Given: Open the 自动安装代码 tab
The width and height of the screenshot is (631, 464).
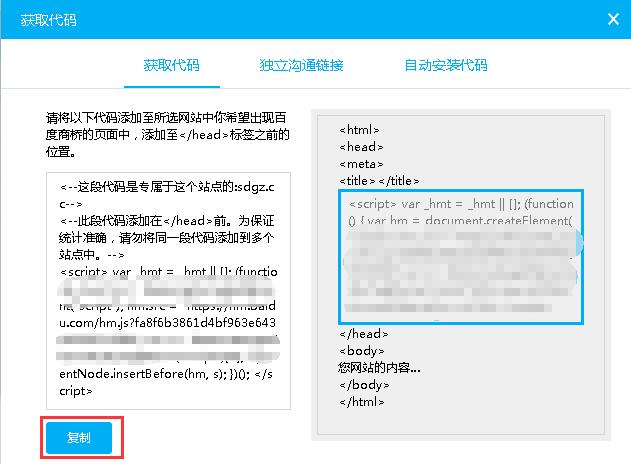Looking at the screenshot, I should (446, 65).
